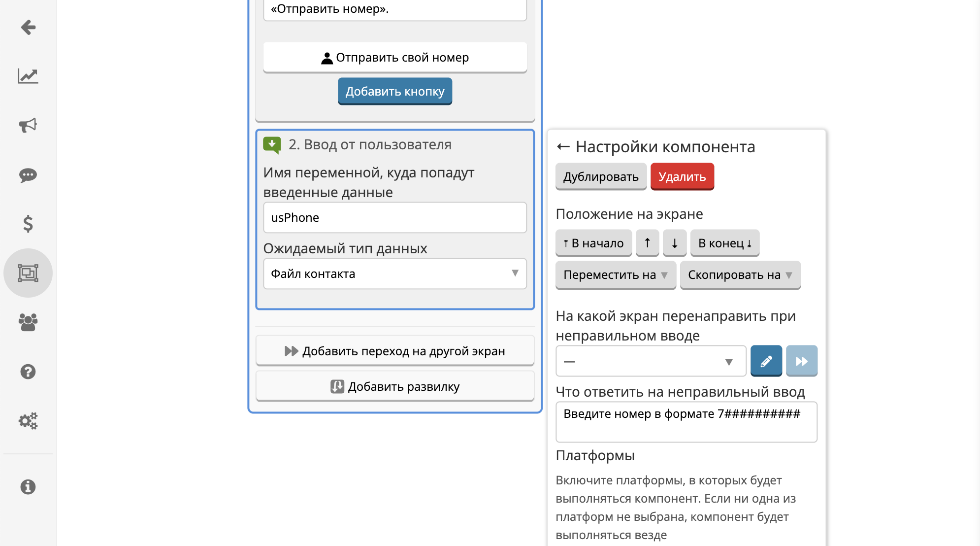Open the users group sidebar icon
The image size is (980, 546).
[28, 322]
